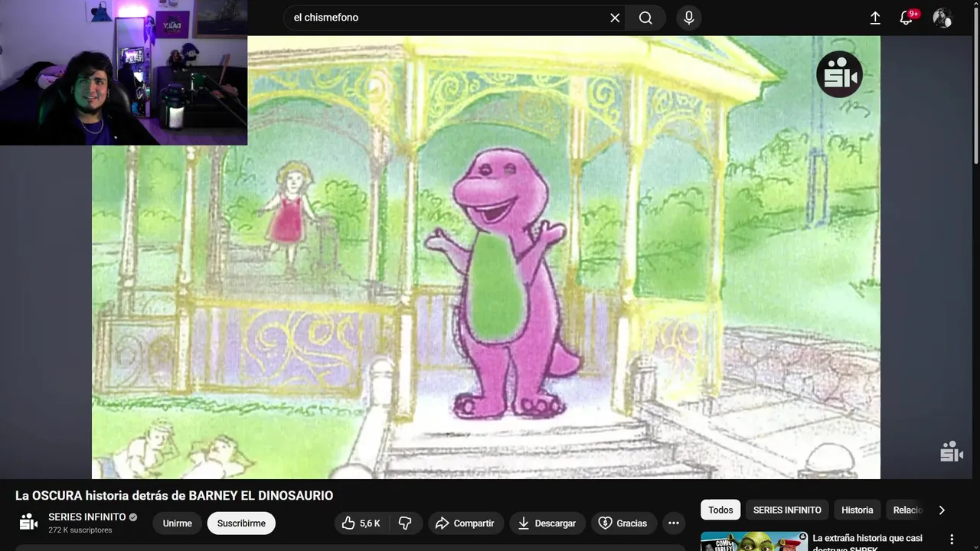The width and height of the screenshot is (980, 551).
Task: Click the Compartir share button
Action: pyautogui.click(x=465, y=523)
